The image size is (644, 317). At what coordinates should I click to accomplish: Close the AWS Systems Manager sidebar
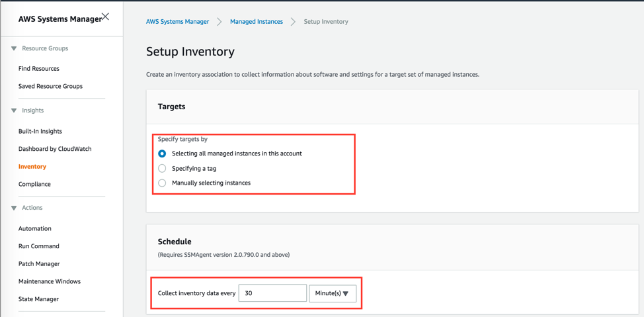pos(106,17)
